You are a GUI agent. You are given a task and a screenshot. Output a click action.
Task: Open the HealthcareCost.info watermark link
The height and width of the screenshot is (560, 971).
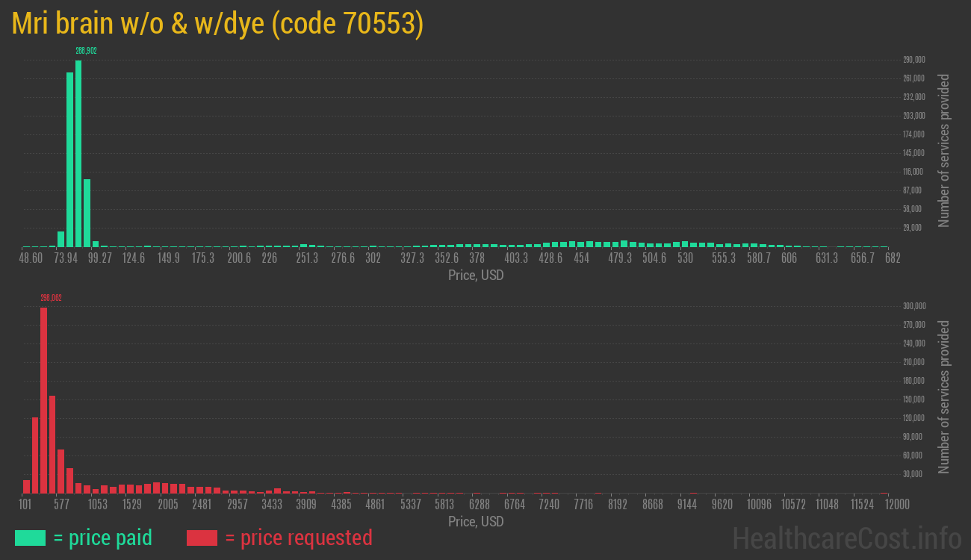coord(846,538)
